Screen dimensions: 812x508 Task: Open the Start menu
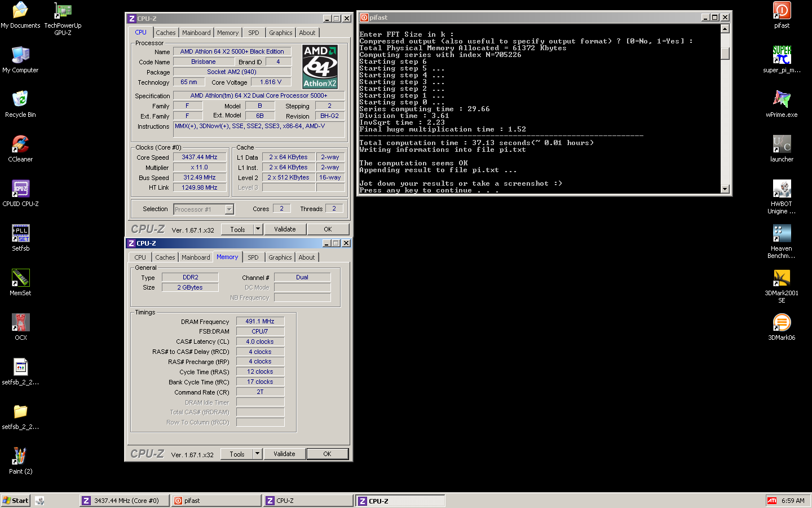click(x=16, y=501)
